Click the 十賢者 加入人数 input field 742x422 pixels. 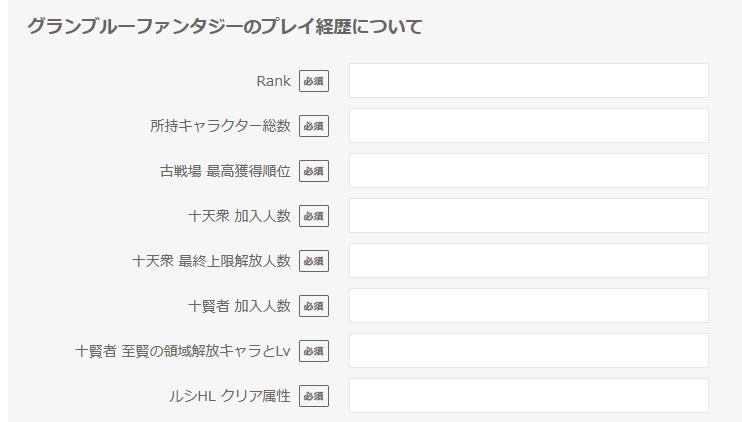pyautogui.click(x=528, y=306)
